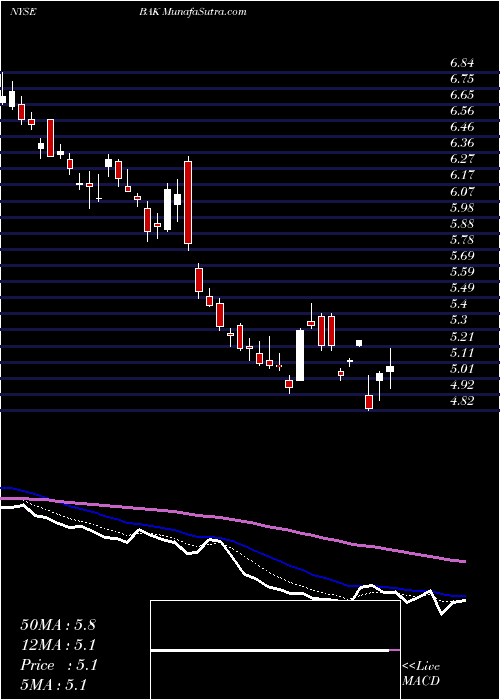This screenshot has width=500, height=700.
Task: Click the 50MA : 5.8 readout
Action: point(58,625)
